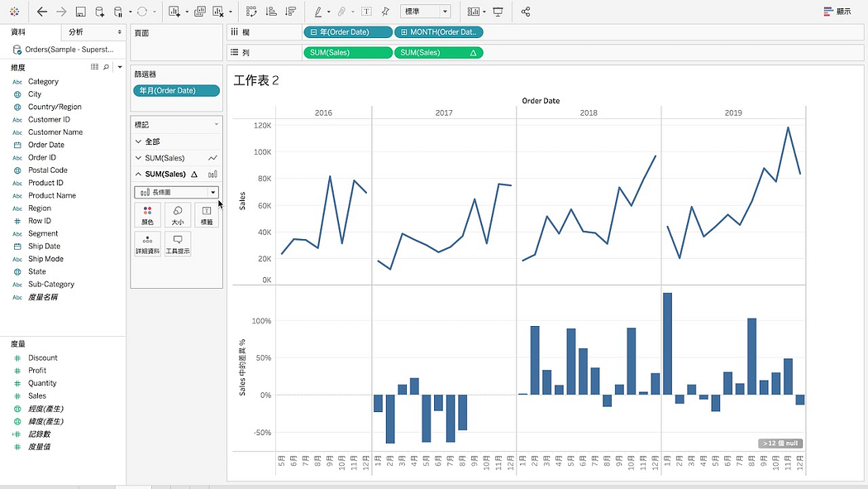Image resolution: width=868 pixels, height=489 pixels.
Task: Click the 年月(Order Date) filter pill
Action: [x=176, y=91]
